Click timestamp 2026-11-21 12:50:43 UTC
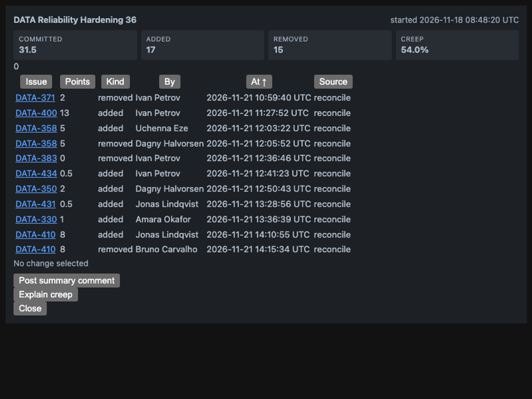The height and width of the screenshot is (399, 532). click(259, 189)
